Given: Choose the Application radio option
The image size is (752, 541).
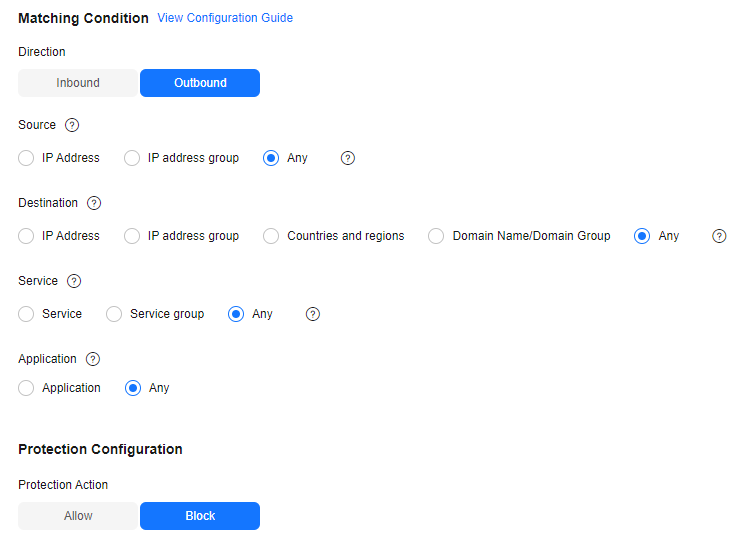Looking at the screenshot, I should click(x=27, y=388).
